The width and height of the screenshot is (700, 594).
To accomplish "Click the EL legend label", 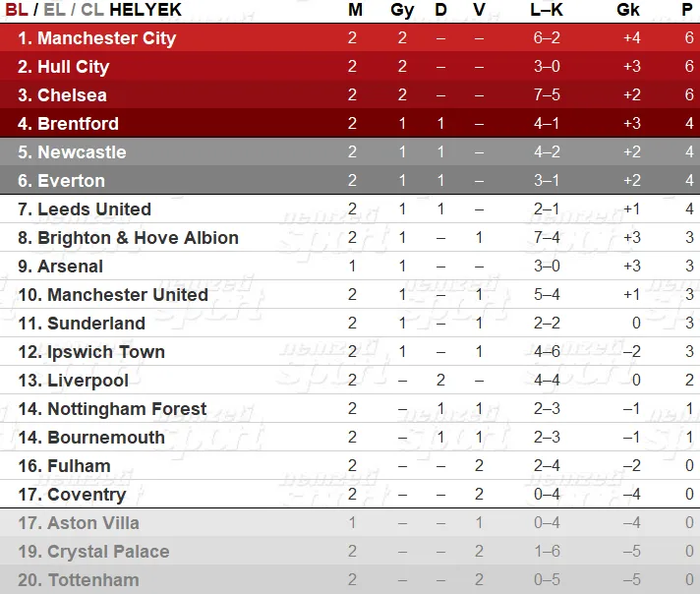I will (x=54, y=10).
